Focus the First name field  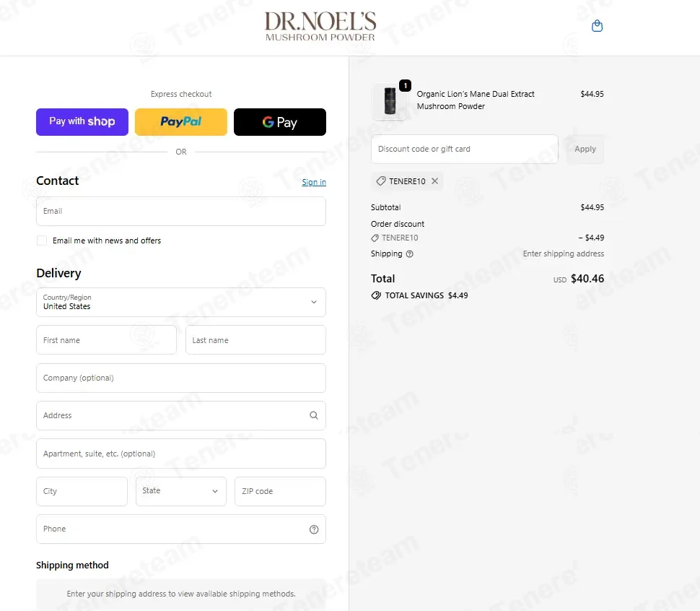point(106,340)
